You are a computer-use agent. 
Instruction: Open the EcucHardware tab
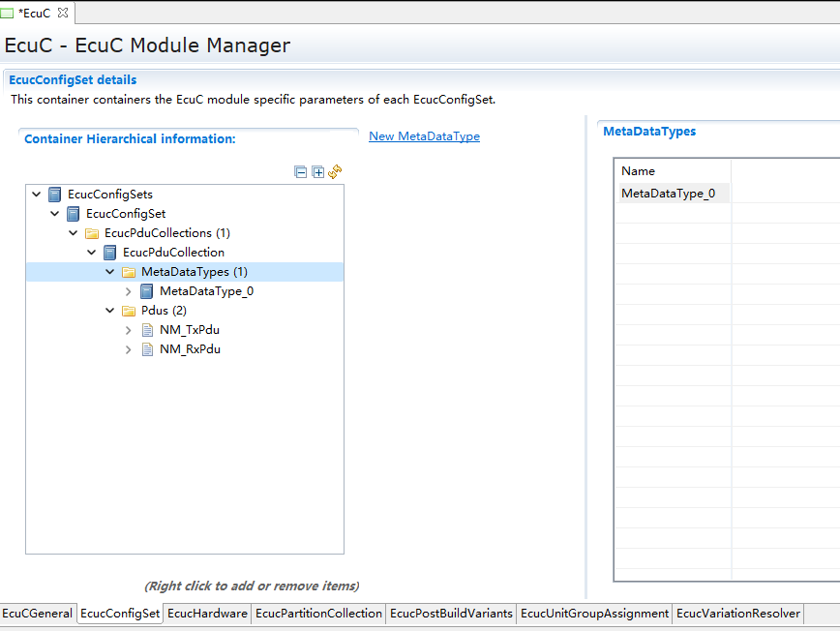tap(207, 614)
